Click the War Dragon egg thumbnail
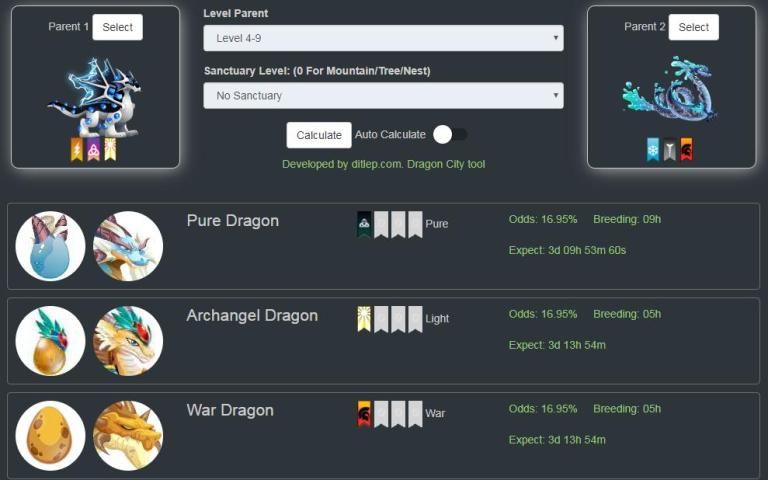The image size is (768, 480). click(x=50, y=435)
